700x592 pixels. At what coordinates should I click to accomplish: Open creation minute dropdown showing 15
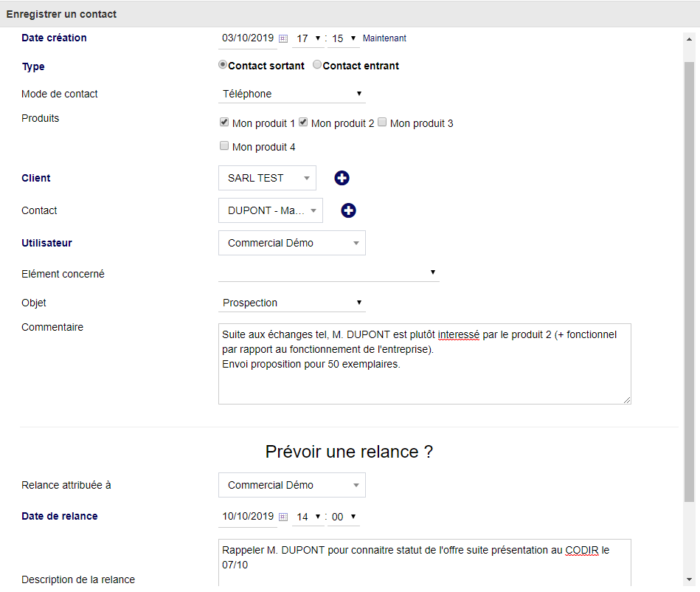point(343,39)
